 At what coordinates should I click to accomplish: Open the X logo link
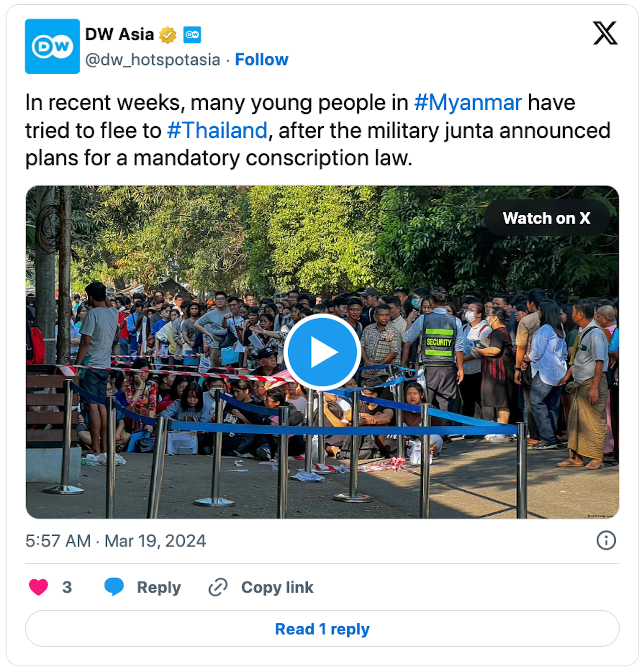click(605, 33)
